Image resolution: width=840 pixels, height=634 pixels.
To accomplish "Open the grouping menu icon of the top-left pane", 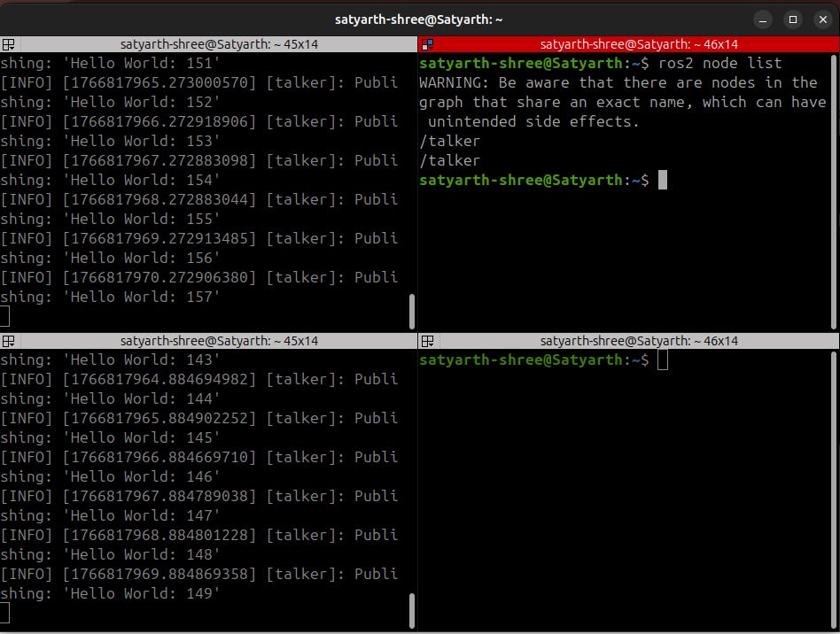I will pos(8,44).
